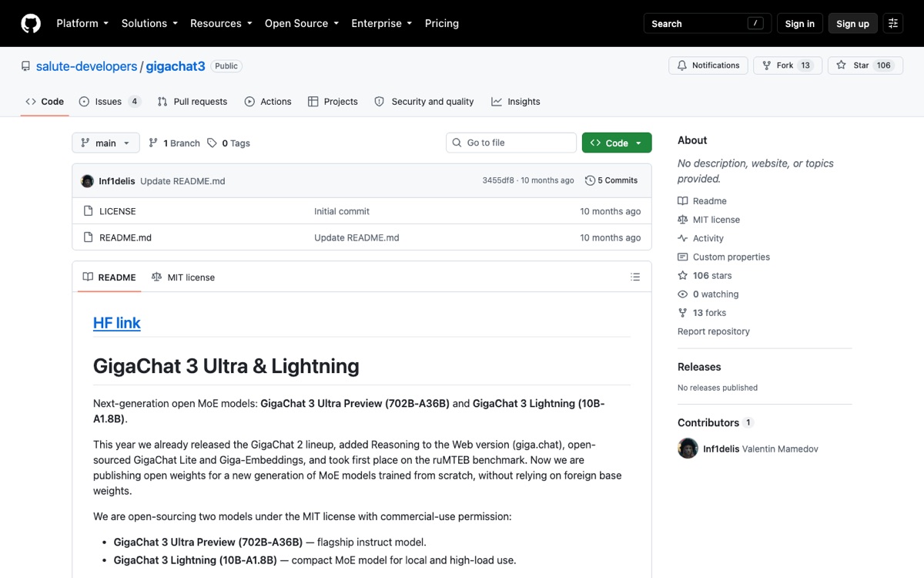Go to the Pricing page
Screen dimensions: 924x578
point(442,23)
